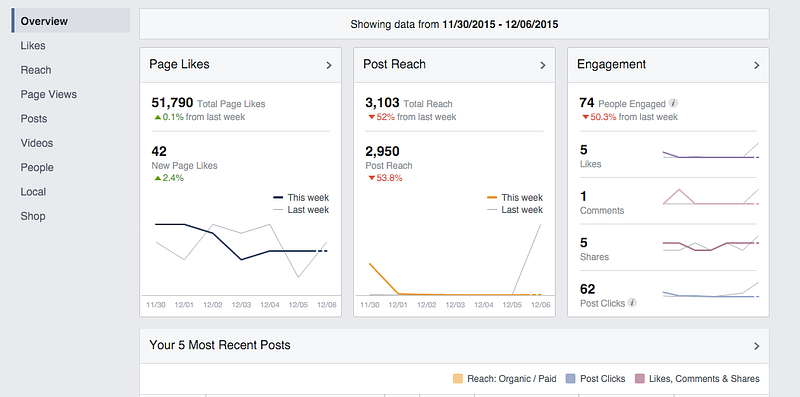Go to the Likes section in the sidebar
The height and width of the screenshot is (397, 800).
point(33,45)
